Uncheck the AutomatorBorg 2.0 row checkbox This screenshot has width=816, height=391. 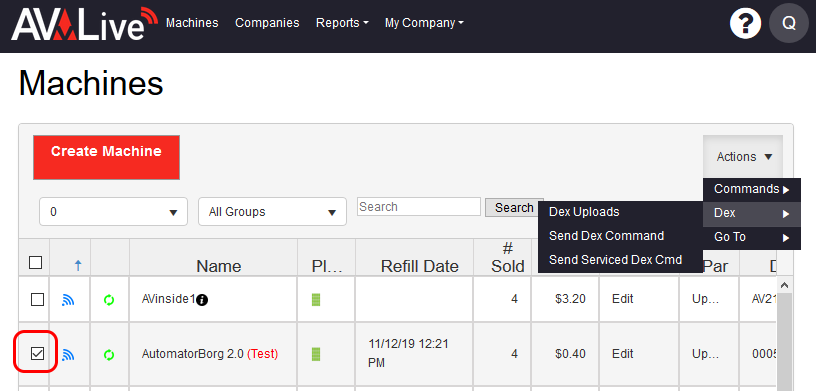pos(37,354)
